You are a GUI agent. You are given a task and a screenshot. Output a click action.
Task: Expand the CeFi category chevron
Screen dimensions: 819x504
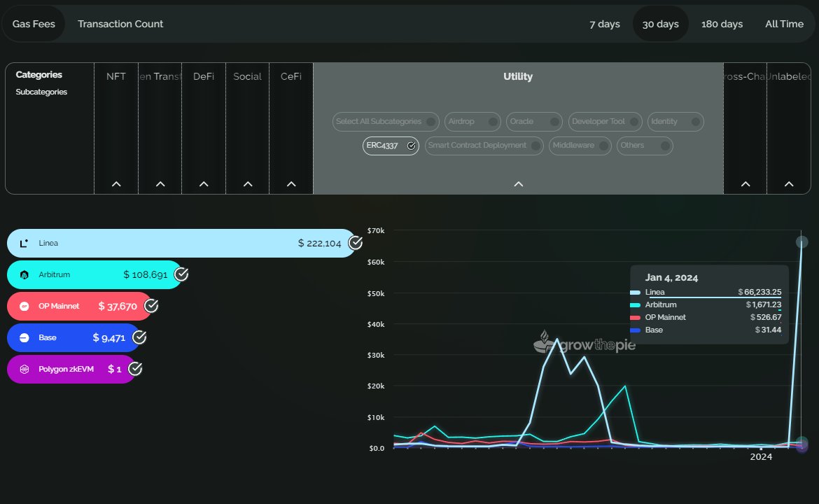[x=291, y=184]
